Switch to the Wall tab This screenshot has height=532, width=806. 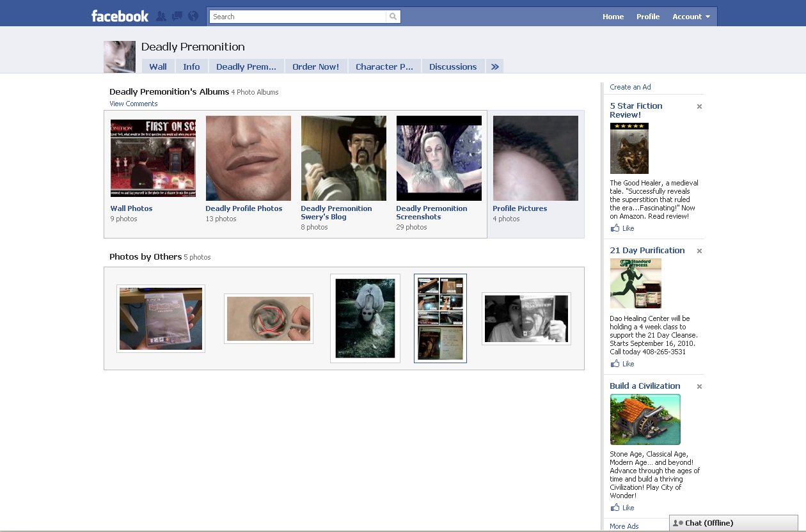tap(158, 66)
